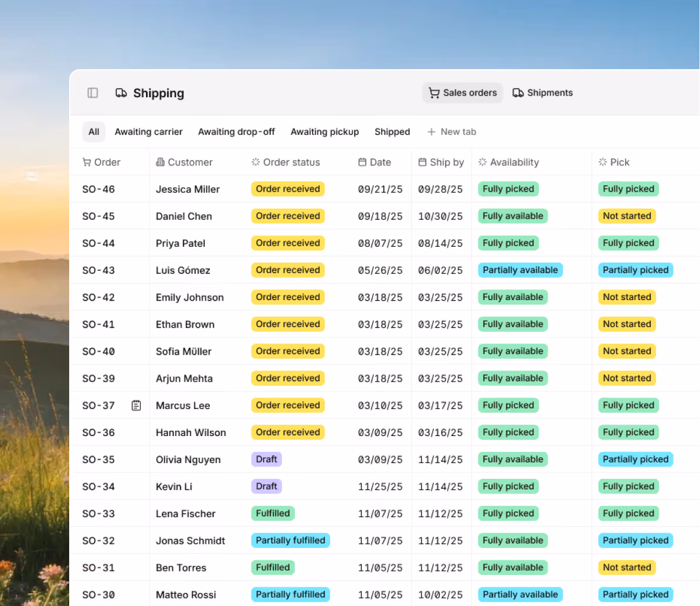Select customer Jonas Schmidt
700x606 pixels.
[x=191, y=540]
